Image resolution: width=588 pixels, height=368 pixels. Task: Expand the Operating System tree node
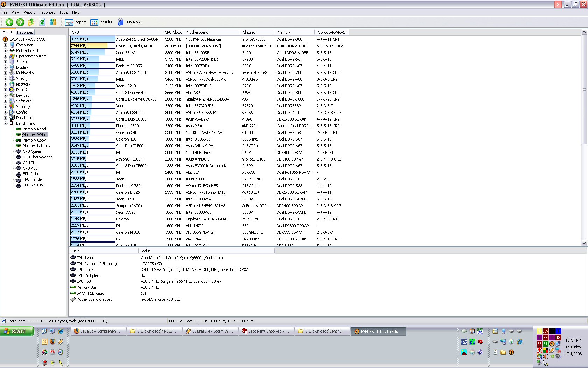pos(5,56)
